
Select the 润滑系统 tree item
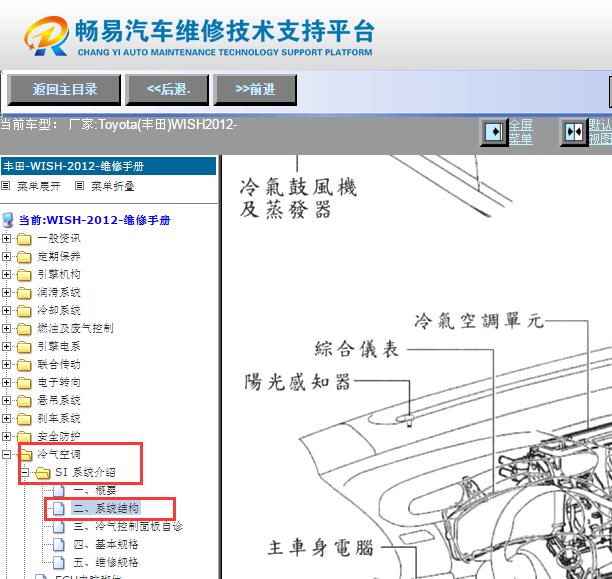point(59,292)
